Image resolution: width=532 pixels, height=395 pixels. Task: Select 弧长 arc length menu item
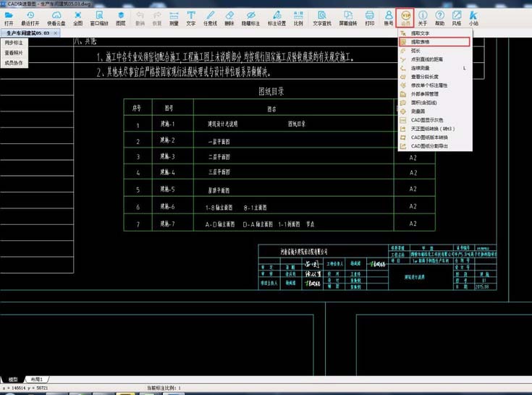click(435, 51)
